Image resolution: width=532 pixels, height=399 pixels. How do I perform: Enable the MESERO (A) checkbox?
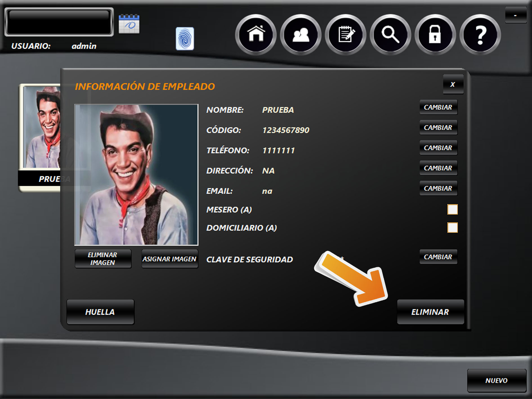pyautogui.click(x=452, y=209)
